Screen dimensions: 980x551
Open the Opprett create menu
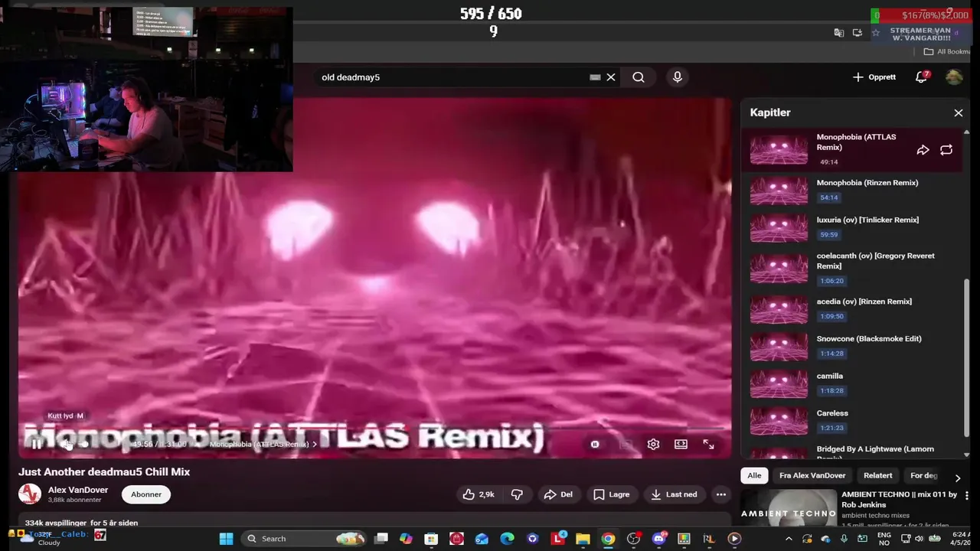[x=874, y=77]
